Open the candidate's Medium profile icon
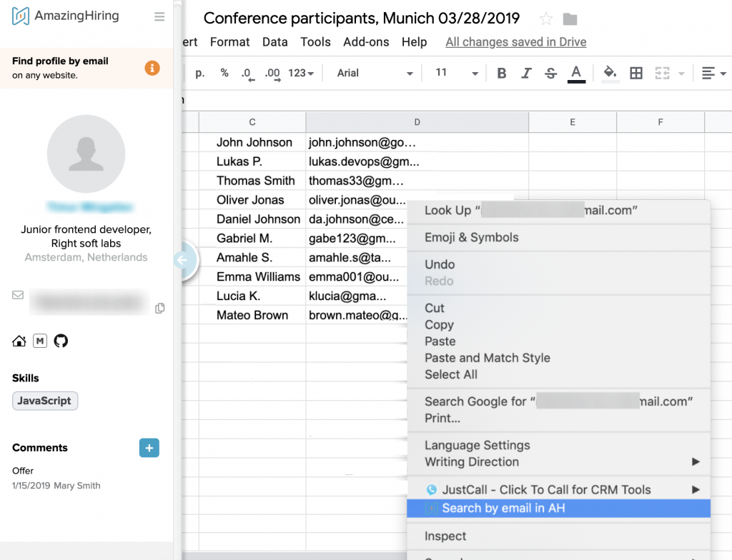The height and width of the screenshot is (560, 732). 40,341
